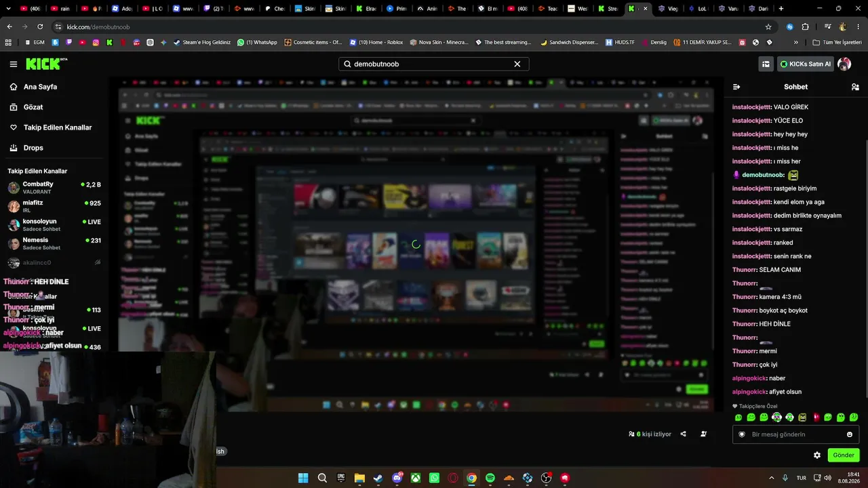Select the last green emote in quick row
Viewport: 868px width, 488px height.
tap(854, 418)
